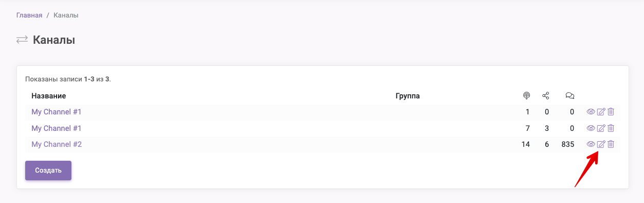The image size is (644, 203).
Task: Click the Название column header
Action: coord(49,96)
